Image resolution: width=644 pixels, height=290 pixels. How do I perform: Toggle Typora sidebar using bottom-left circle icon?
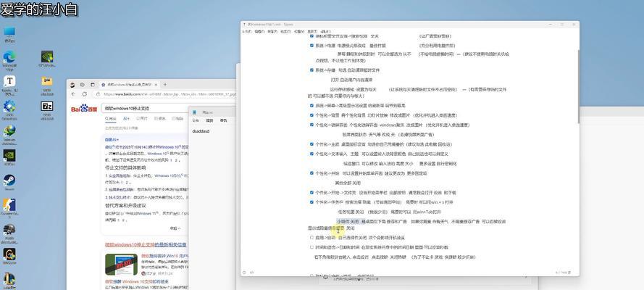coord(244,273)
